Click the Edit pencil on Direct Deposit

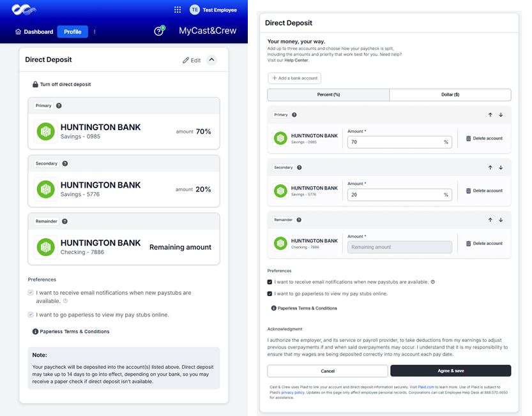coord(192,61)
